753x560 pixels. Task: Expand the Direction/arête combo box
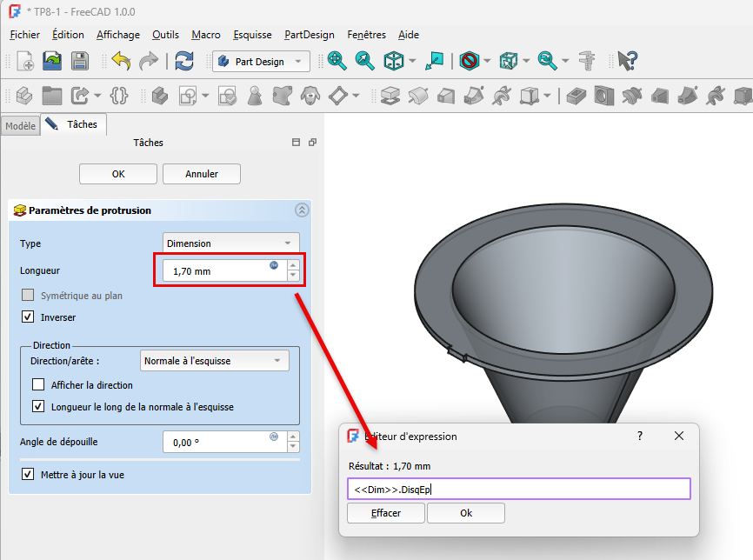tap(214, 360)
